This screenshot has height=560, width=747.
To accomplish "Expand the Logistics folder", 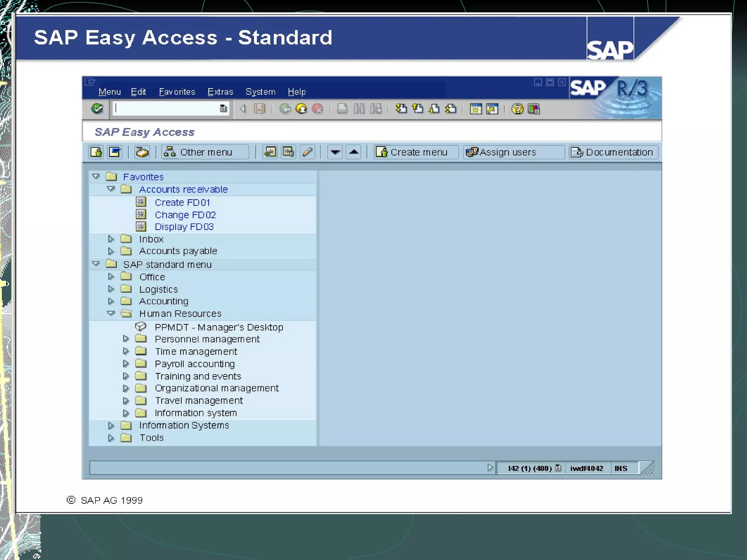I will coord(111,289).
